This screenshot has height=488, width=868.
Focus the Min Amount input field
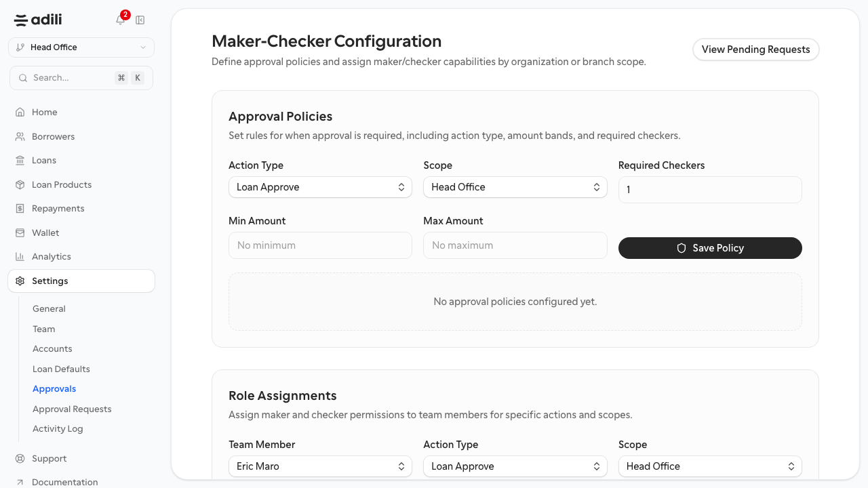click(320, 245)
